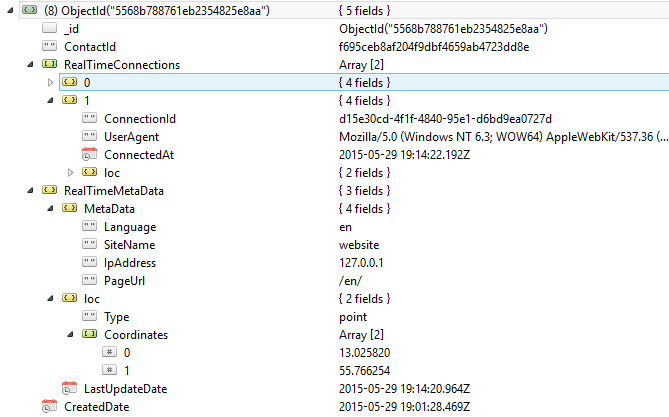669x417 pixels.
Task: Collapse the root ObjectId document node
Action: coord(10,11)
